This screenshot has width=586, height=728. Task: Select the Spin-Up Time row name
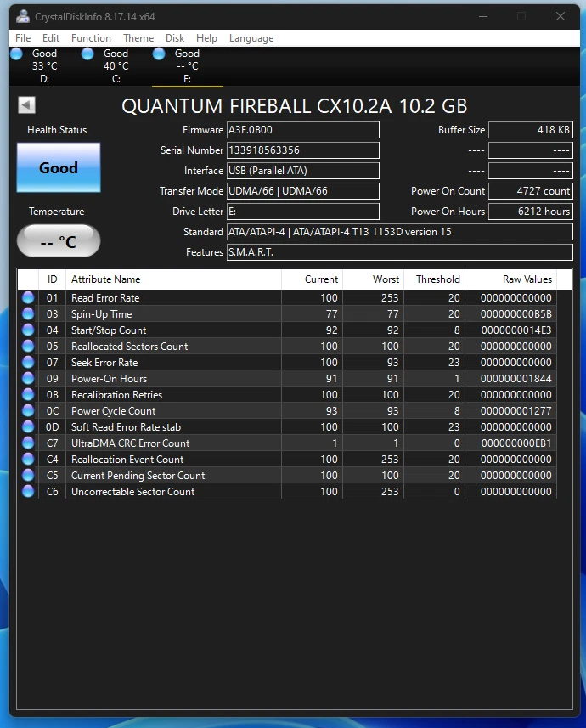102,314
